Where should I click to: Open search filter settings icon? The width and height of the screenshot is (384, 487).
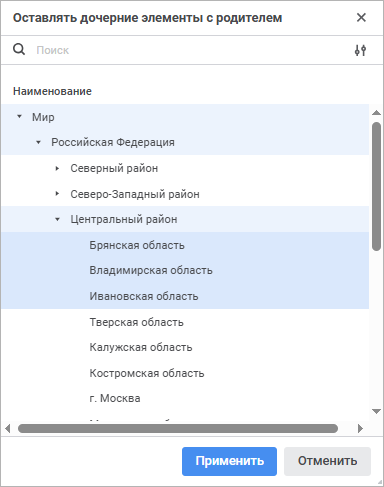360,50
